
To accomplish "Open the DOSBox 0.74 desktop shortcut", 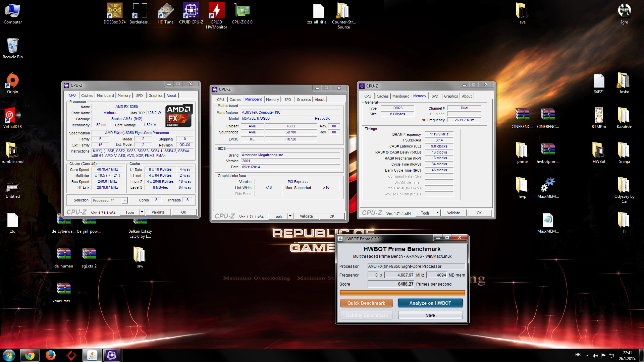I will pos(114,13).
